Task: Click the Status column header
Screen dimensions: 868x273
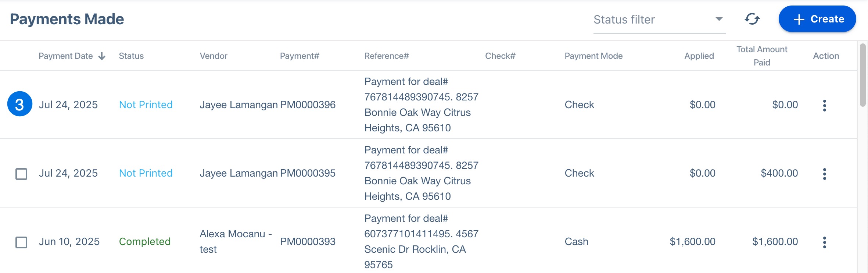Action: coord(131,56)
